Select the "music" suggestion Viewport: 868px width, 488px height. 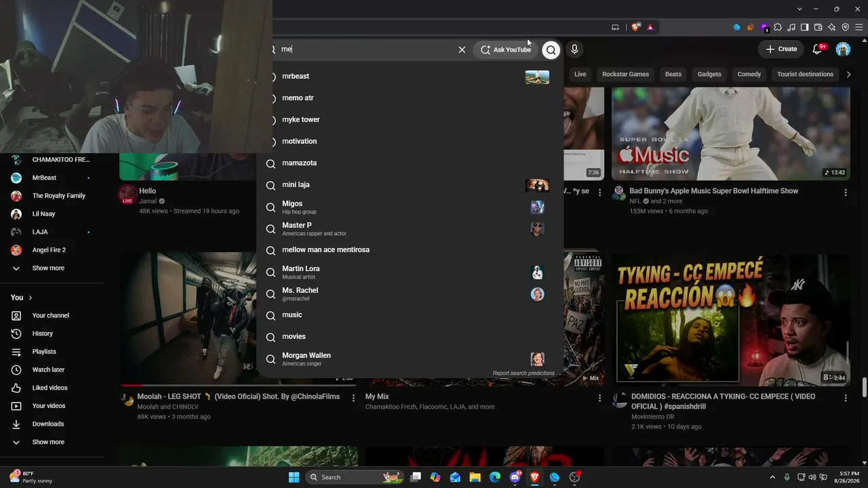point(410,314)
